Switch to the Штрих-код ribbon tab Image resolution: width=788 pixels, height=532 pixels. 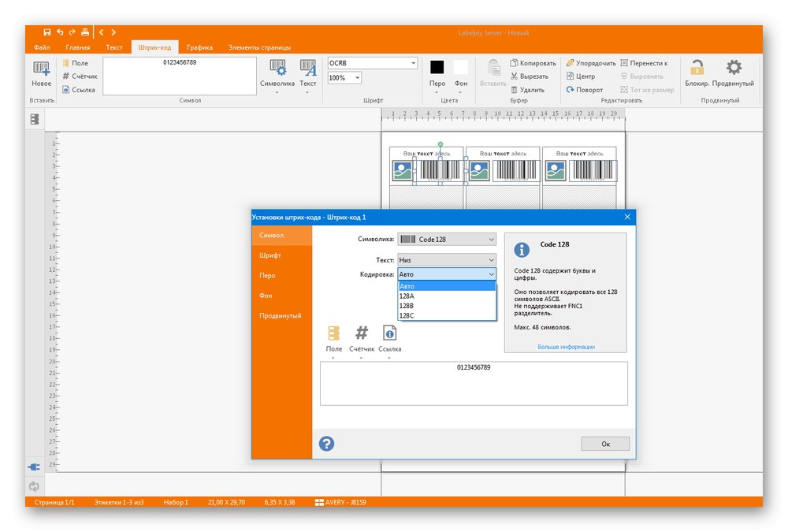click(154, 47)
